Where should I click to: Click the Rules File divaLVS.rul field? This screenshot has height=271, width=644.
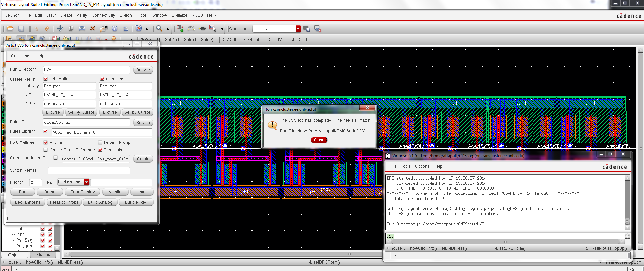(x=86, y=122)
